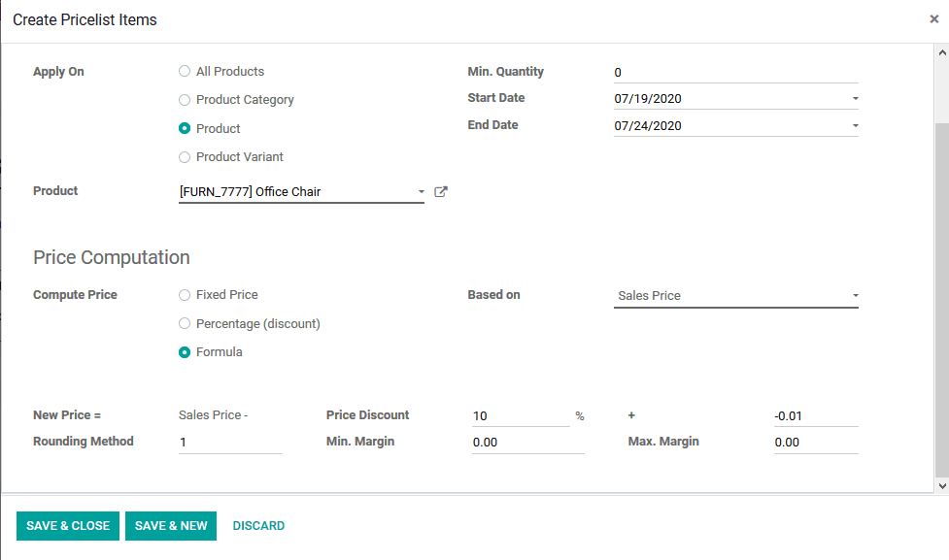The image size is (949, 560).
Task: Click the Start Date label
Action: pyautogui.click(x=495, y=98)
